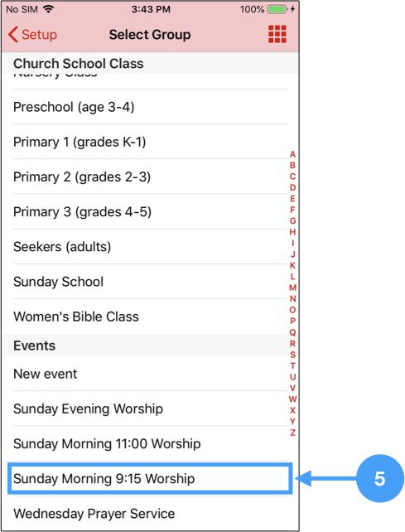Choose Primary 1 (grades K-1)
Viewport: 405px width, 532px height.
[150, 142]
